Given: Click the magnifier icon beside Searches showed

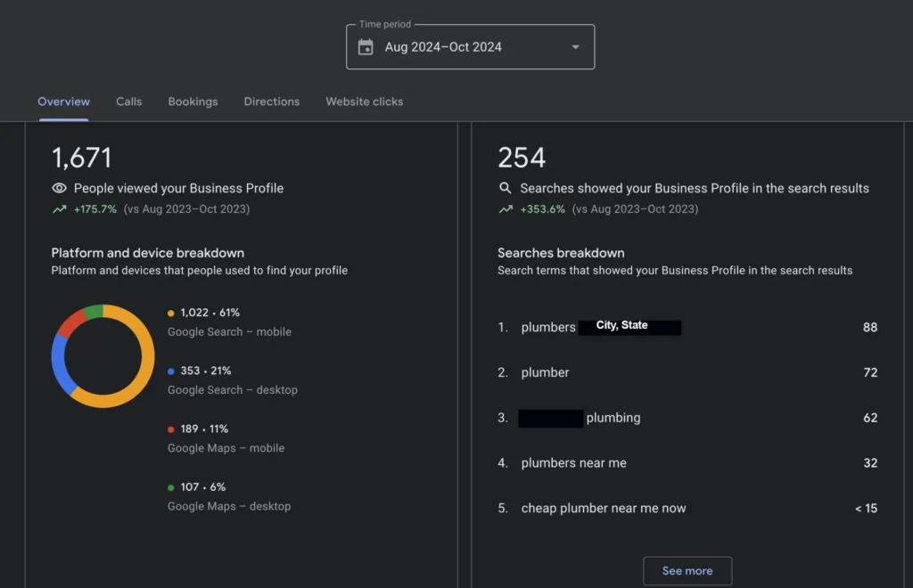Looking at the screenshot, I should (x=506, y=188).
